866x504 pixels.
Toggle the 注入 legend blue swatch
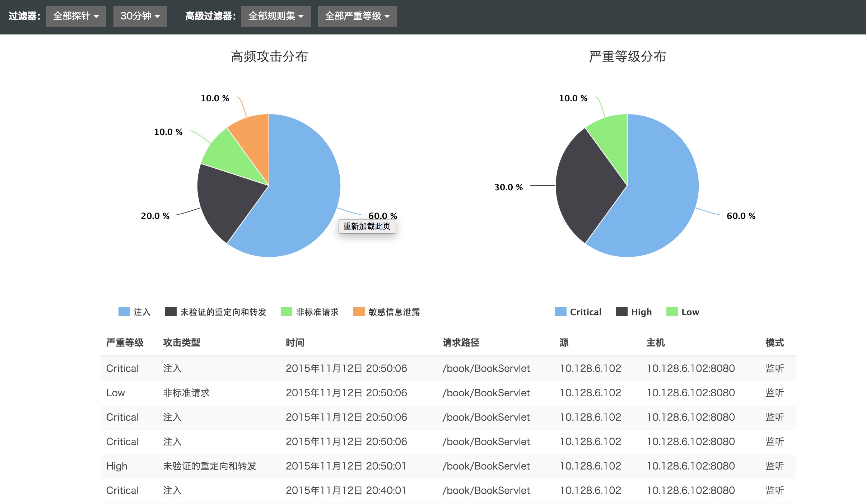pos(124,312)
